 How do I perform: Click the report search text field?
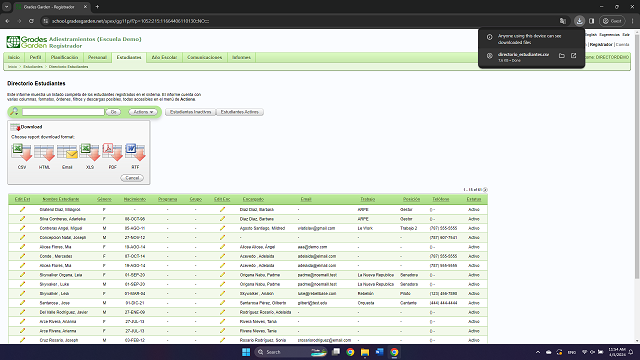(63, 112)
